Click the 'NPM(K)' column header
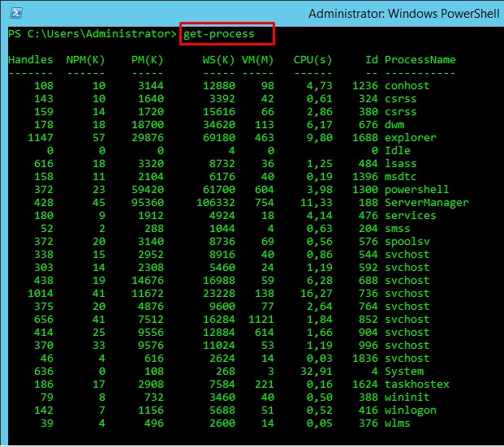Screen dimensions: 504x447 click(85, 60)
